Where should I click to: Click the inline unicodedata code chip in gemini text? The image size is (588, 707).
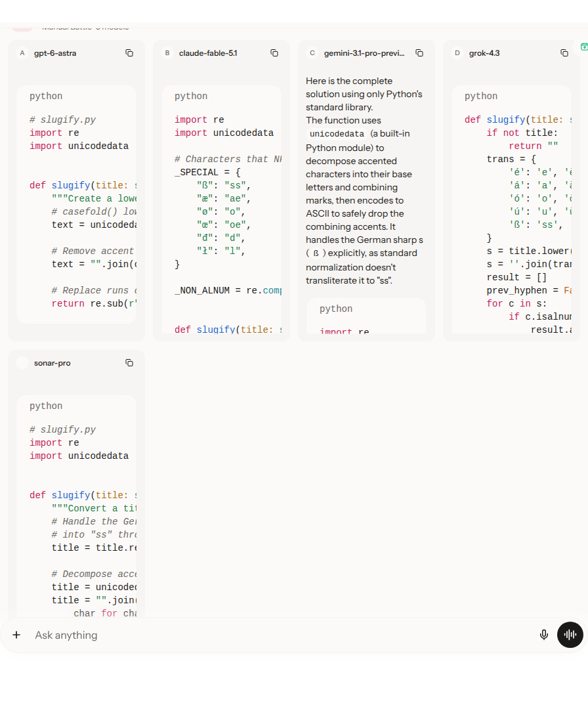tap(337, 134)
